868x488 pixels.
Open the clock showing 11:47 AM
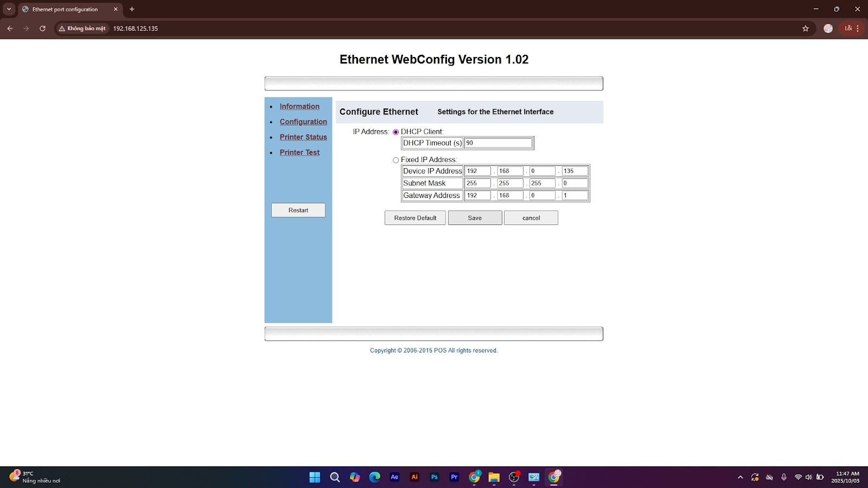845,477
